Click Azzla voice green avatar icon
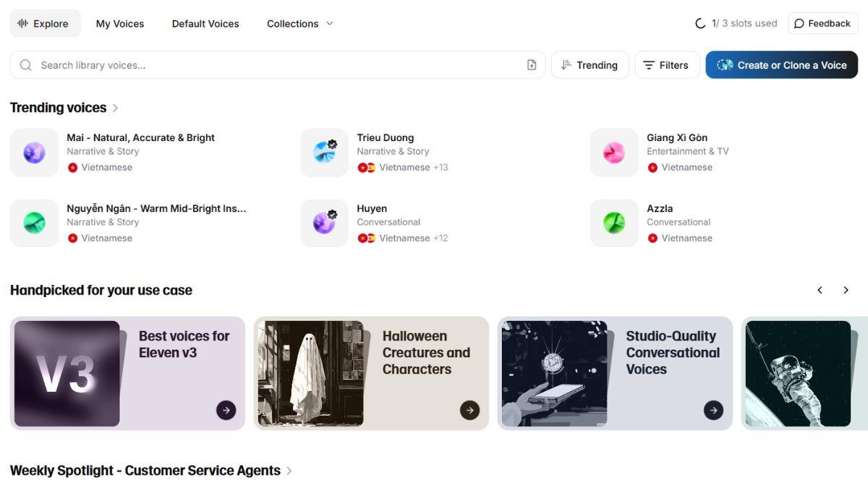Viewport: 868px width, 488px height. pos(614,223)
